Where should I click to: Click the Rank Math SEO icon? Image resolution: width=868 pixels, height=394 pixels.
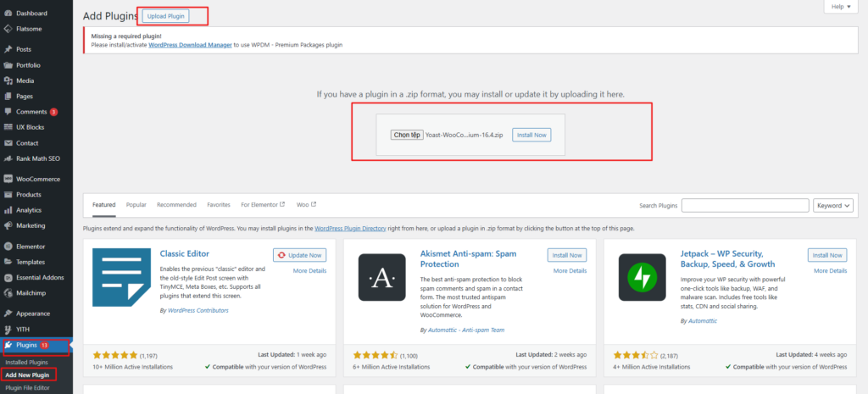[8, 158]
